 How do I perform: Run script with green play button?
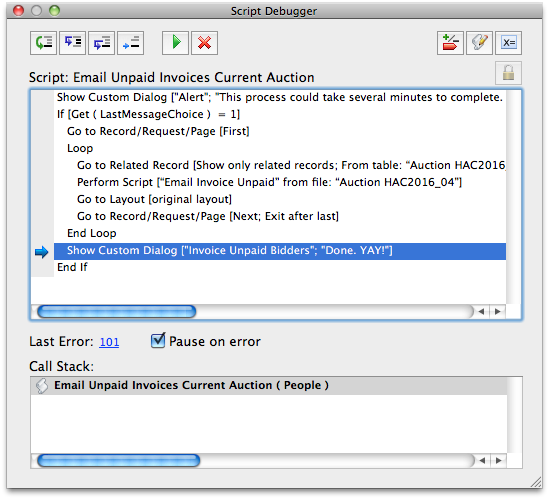click(x=175, y=43)
